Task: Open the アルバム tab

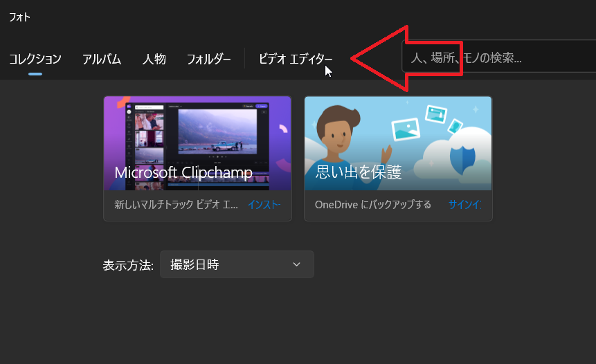Action: [102, 59]
